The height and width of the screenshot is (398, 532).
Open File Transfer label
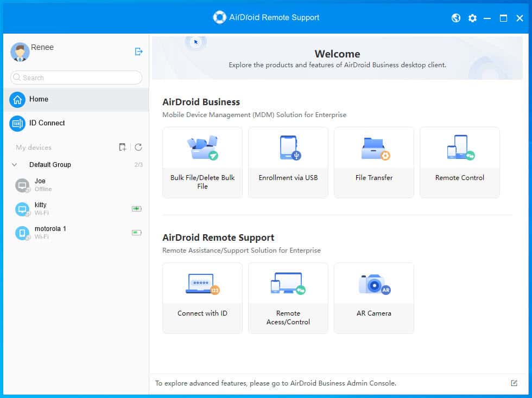(374, 178)
